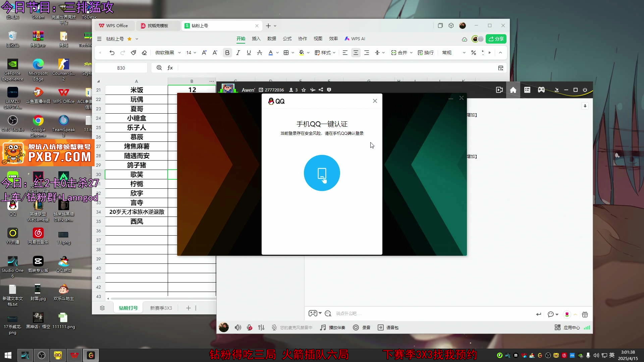This screenshot has width=644, height=362.
Task: Open the WPS hamburger file menu
Action: 99,39
